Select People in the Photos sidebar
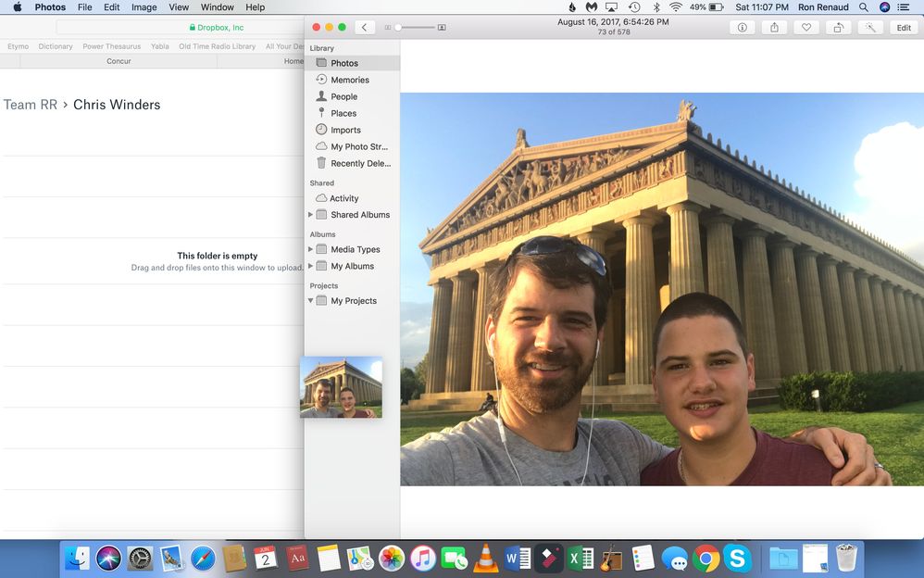Image resolution: width=924 pixels, height=578 pixels. pyautogui.click(x=343, y=96)
